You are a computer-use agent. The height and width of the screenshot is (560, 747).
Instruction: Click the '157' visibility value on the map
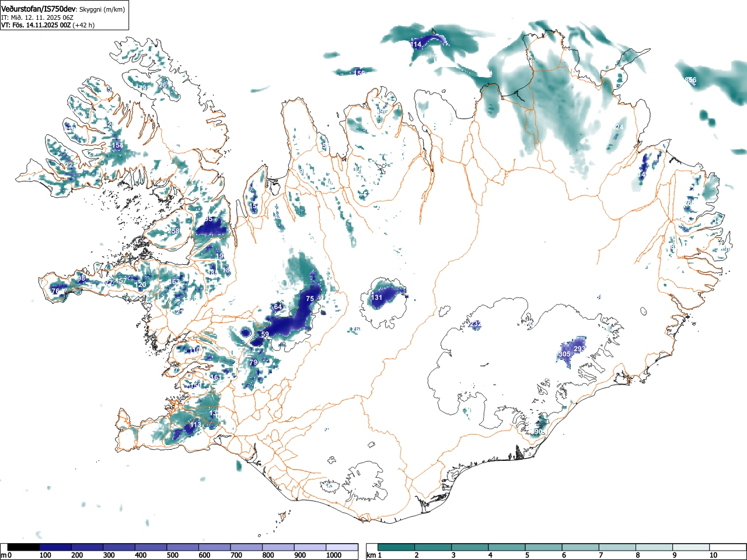point(121,281)
